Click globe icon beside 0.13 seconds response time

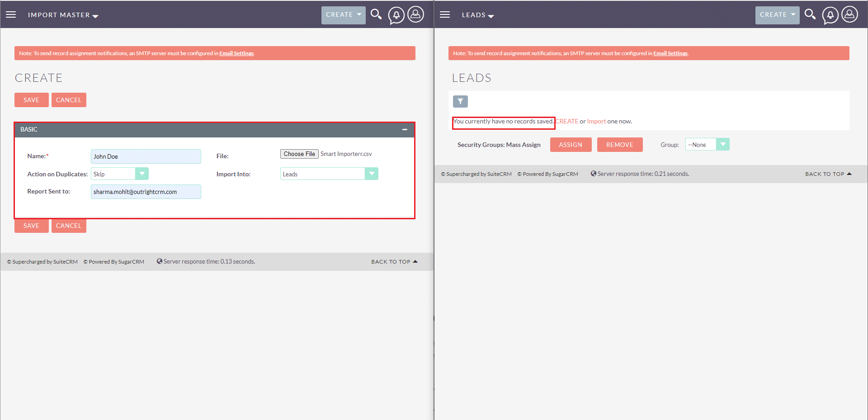pos(160,261)
